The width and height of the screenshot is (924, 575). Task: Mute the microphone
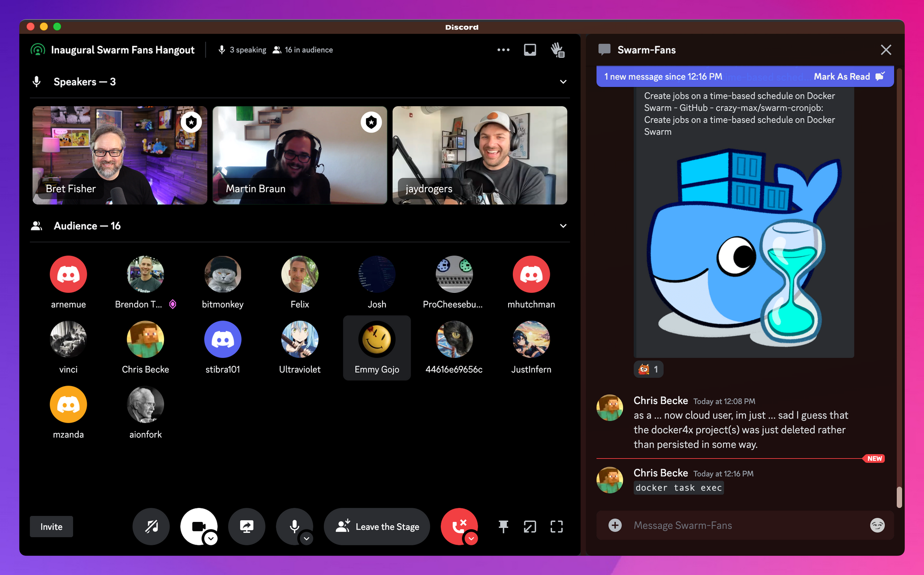pos(293,526)
